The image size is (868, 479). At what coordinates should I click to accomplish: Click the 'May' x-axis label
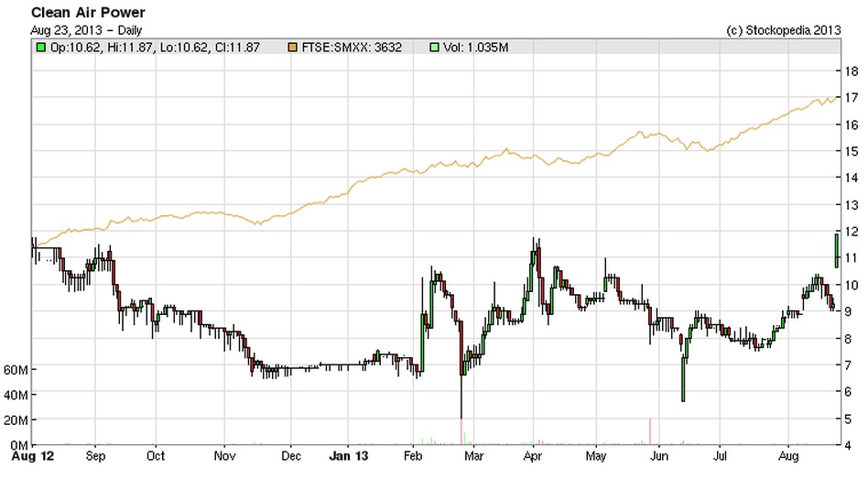596,456
